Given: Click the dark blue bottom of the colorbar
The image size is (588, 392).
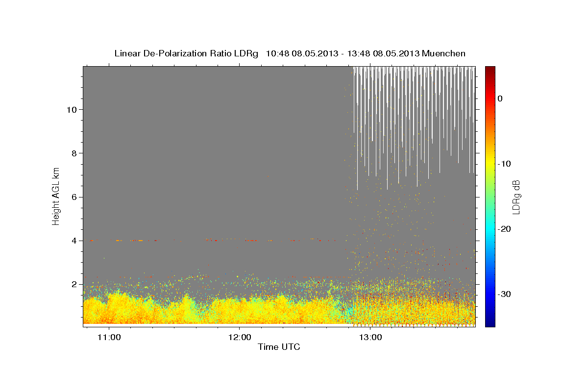Looking at the screenshot, I should pos(490,323).
